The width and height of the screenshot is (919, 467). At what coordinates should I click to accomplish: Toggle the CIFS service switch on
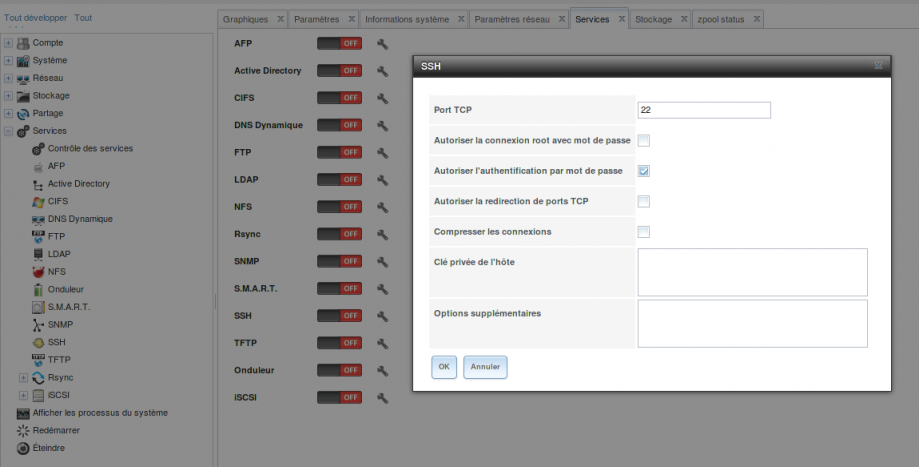[x=339, y=98]
